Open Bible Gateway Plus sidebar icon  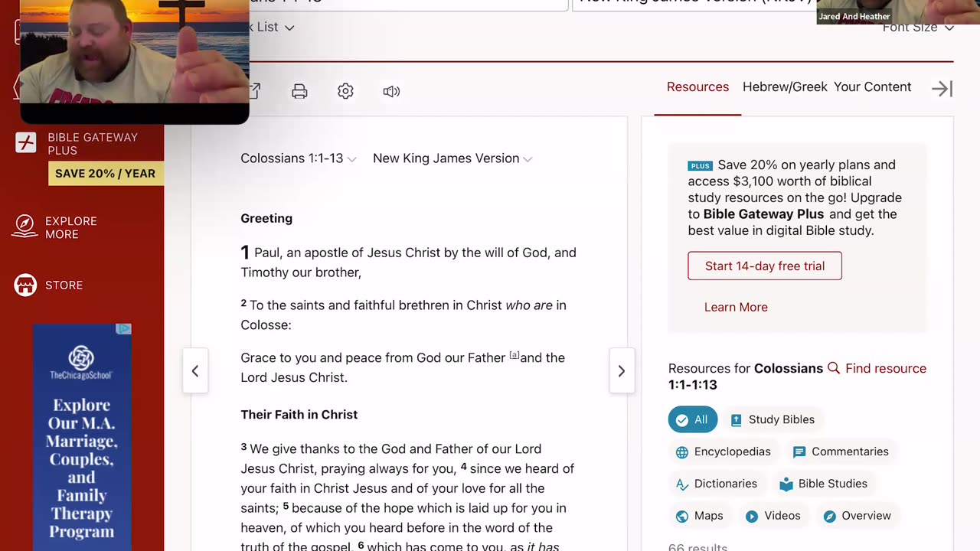(x=26, y=143)
